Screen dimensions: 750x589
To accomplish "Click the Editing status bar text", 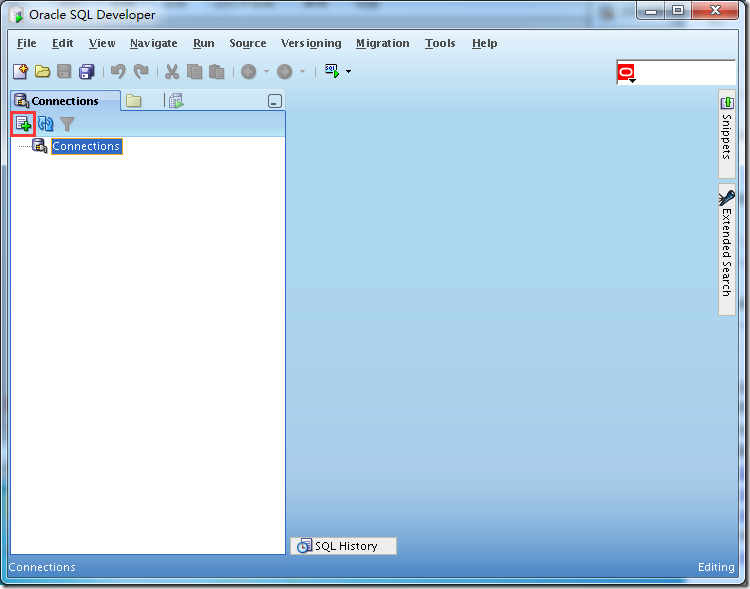I will pyautogui.click(x=716, y=567).
